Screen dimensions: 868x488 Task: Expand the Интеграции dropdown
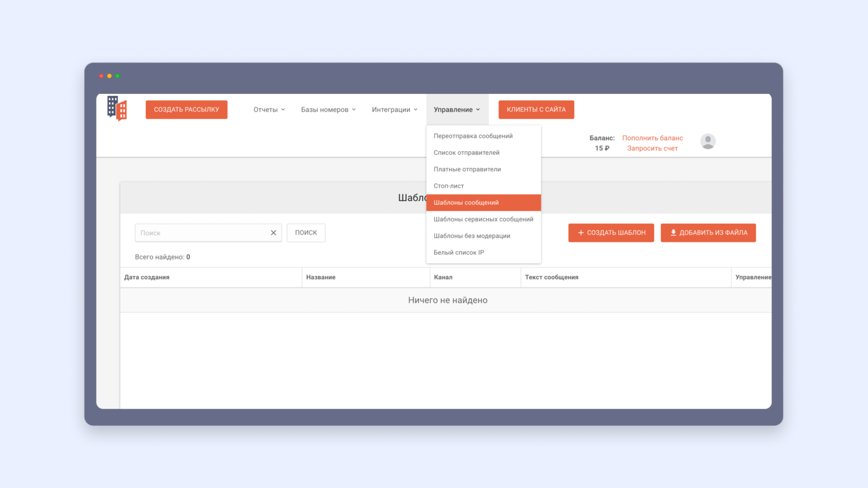click(x=394, y=110)
